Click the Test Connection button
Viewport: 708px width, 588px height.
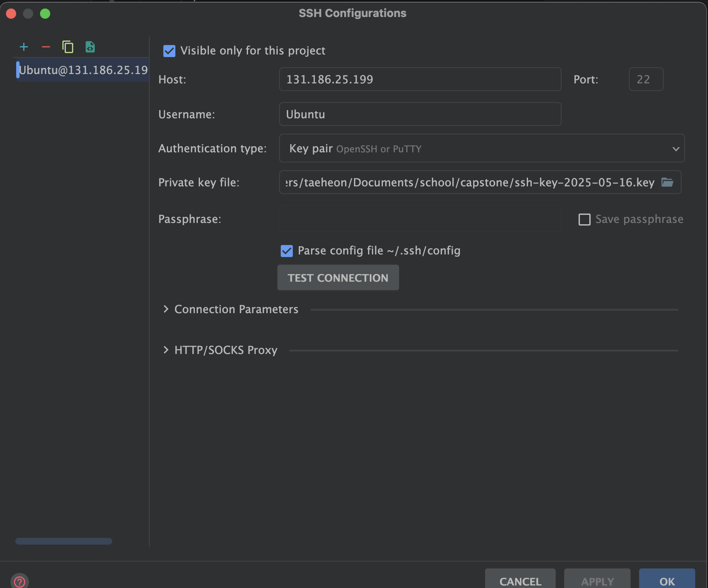[x=338, y=277]
